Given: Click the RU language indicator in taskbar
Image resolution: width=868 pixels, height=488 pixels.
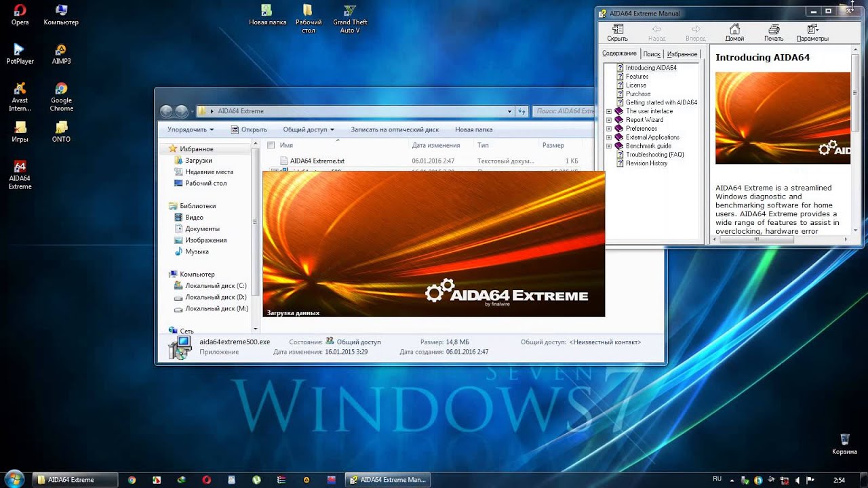Looking at the screenshot, I should point(717,479).
